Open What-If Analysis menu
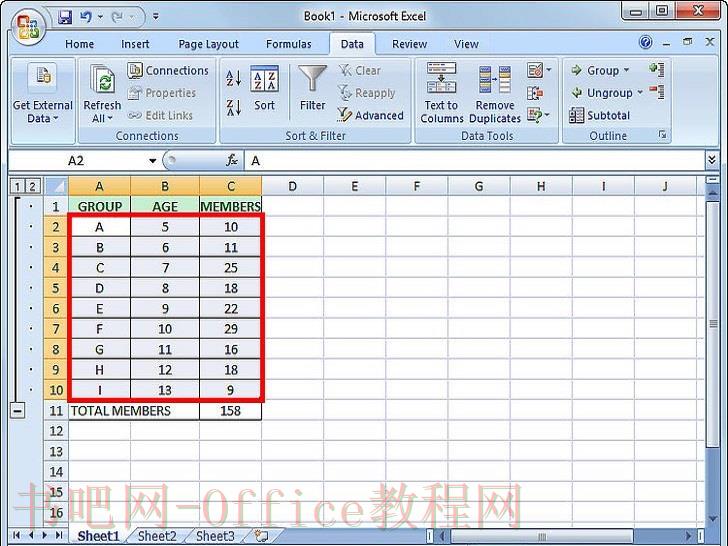 click(538, 115)
